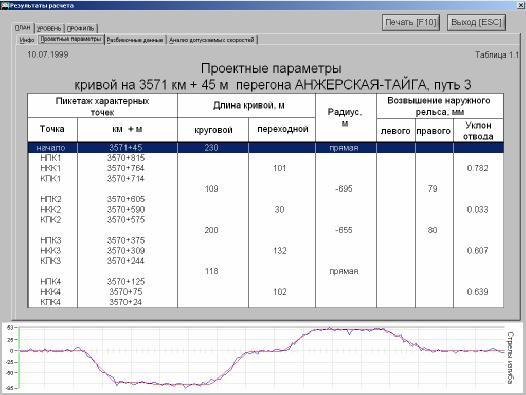526x395 pixels.
Task: Click the 3570+590 picket value
Action: pyautogui.click(x=126, y=209)
